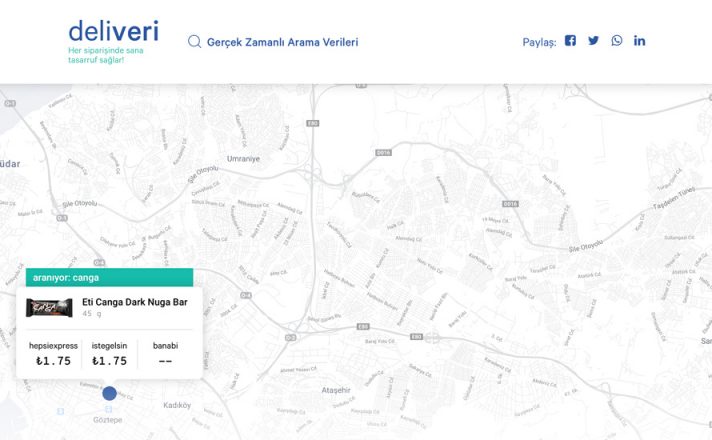Click the Göztepe map label
Image resolution: width=712 pixels, height=440 pixels.
[108, 420]
